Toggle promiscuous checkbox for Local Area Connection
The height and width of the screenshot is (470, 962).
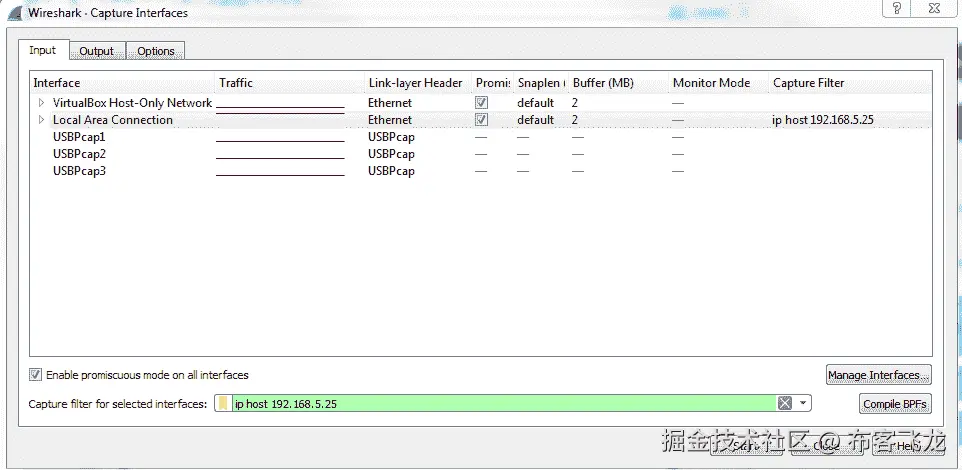point(482,120)
